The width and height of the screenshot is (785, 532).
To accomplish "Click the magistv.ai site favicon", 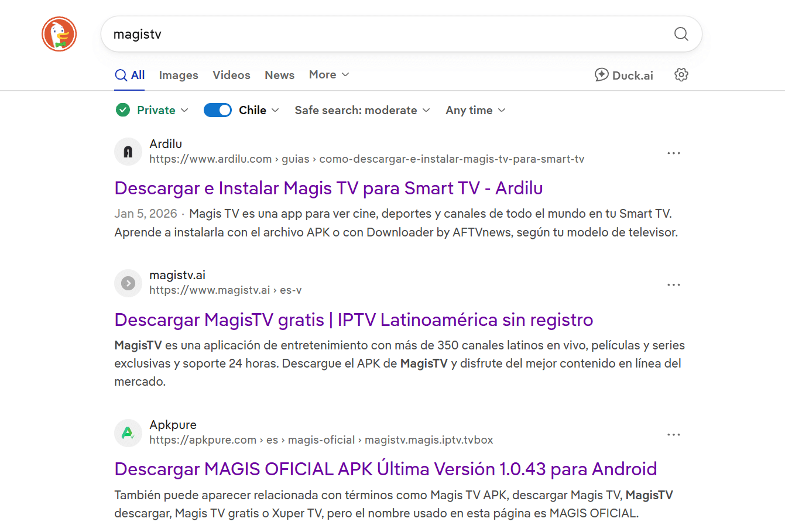I will coord(128,283).
